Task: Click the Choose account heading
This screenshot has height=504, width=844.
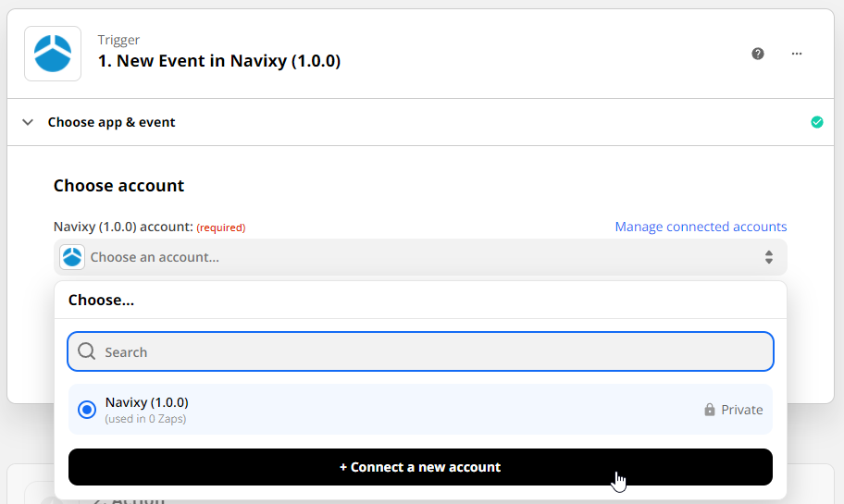Action: (x=119, y=186)
